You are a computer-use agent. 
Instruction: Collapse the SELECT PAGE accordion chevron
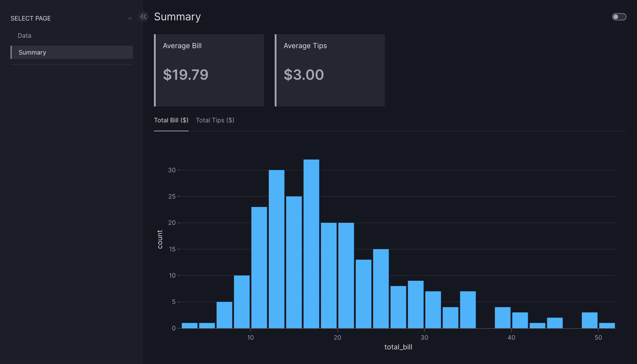(x=130, y=19)
